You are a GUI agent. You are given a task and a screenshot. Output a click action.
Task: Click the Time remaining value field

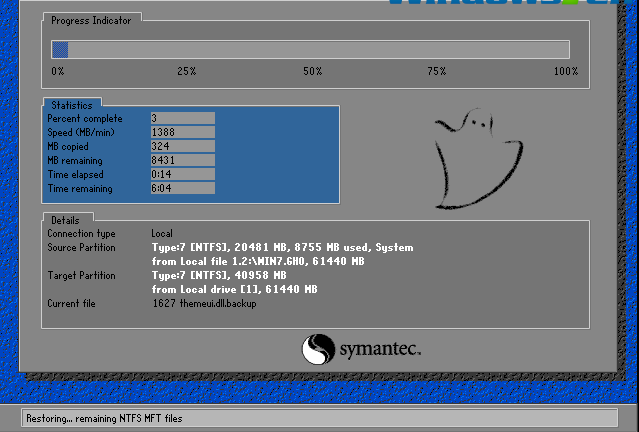[x=182, y=188]
